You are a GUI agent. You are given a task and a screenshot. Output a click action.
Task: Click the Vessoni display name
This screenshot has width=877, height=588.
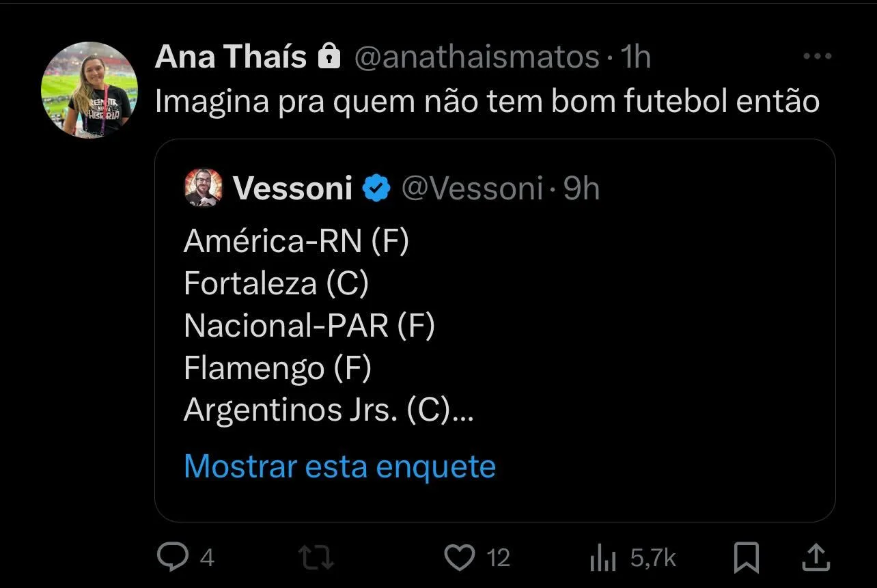click(x=292, y=188)
